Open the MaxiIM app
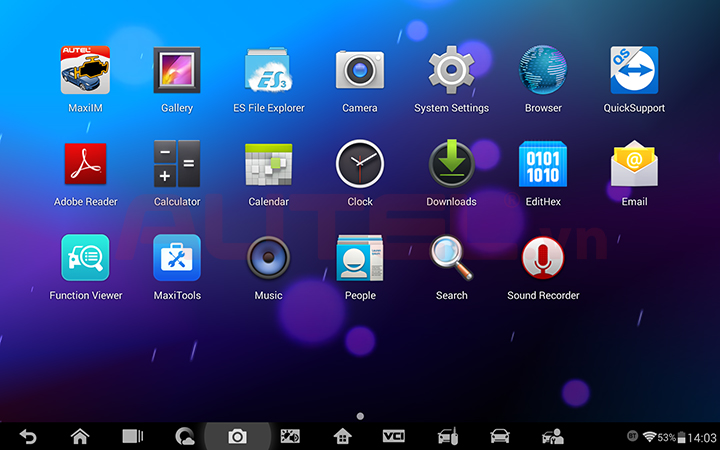The width and height of the screenshot is (720, 450). tap(85, 70)
